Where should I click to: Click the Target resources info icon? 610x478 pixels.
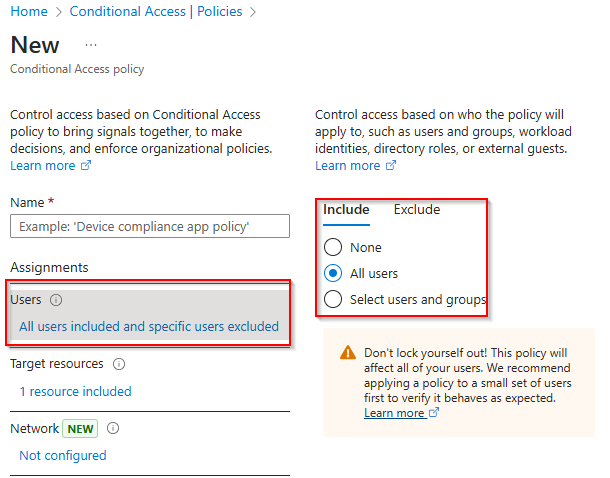(119, 364)
